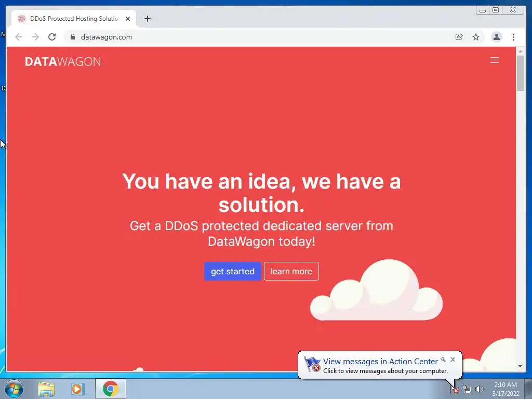This screenshot has height=399, width=532.
Task: Open Chrome three-dot menu
Action: click(513, 37)
